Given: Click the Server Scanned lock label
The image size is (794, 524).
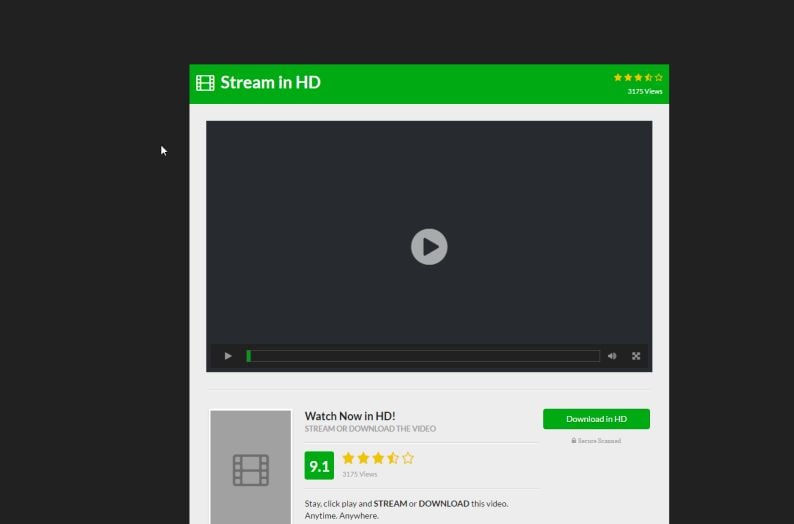Looking at the screenshot, I should [596, 441].
